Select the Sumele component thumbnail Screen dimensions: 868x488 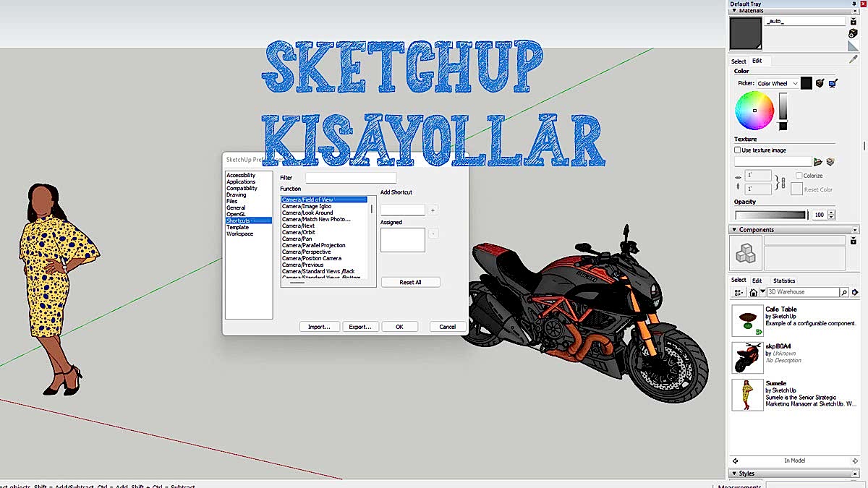click(x=747, y=395)
